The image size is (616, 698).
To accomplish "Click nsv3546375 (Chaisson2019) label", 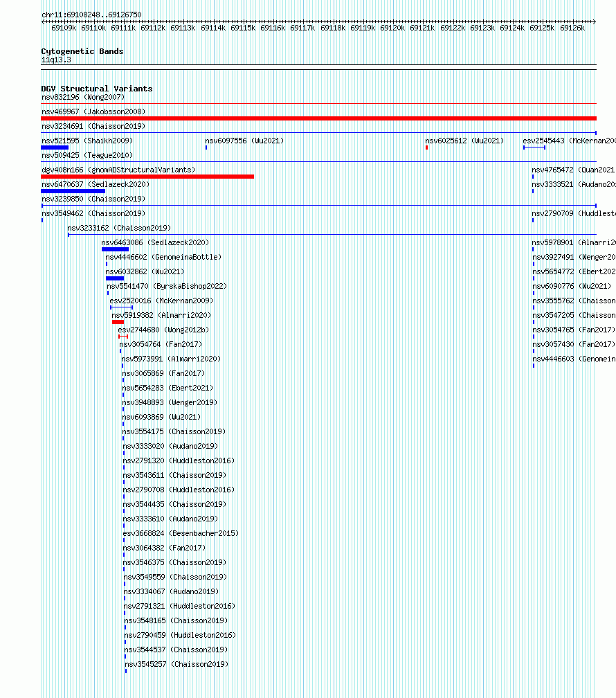I will (x=174, y=563).
